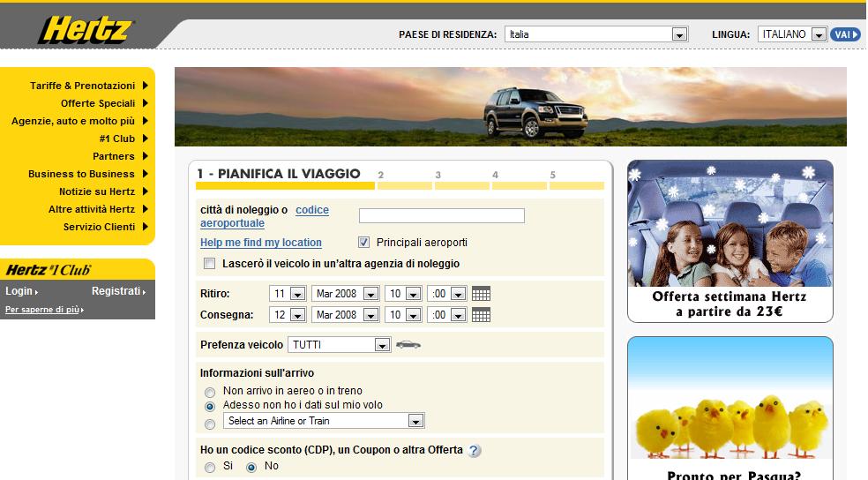Open Offerte Speciali menu

(x=98, y=103)
